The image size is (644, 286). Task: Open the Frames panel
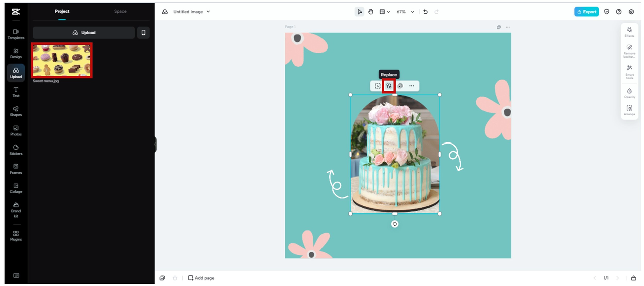point(16,169)
